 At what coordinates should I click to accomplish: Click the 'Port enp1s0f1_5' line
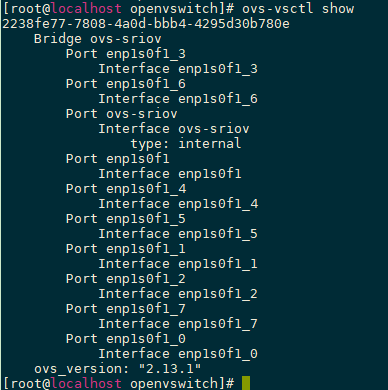tap(126, 219)
